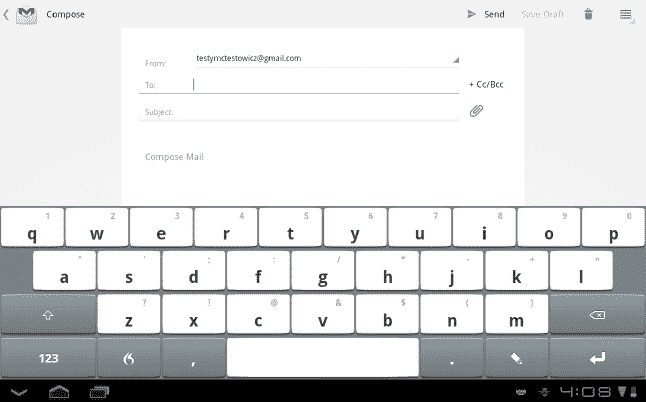The height and width of the screenshot is (402, 646).
Task: Tap the x key
Action: coord(194,314)
